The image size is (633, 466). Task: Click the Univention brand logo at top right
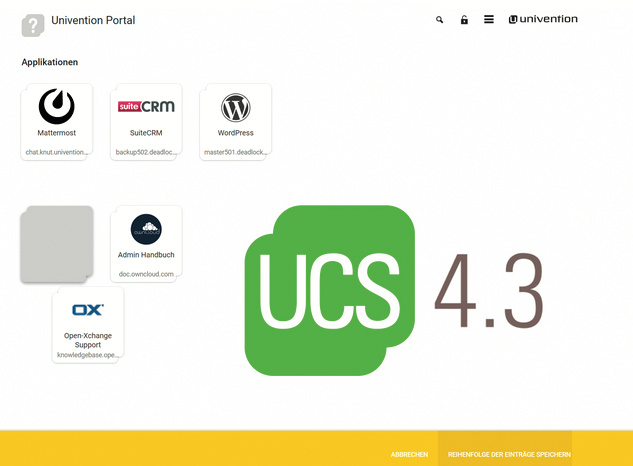(x=543, y=19)
